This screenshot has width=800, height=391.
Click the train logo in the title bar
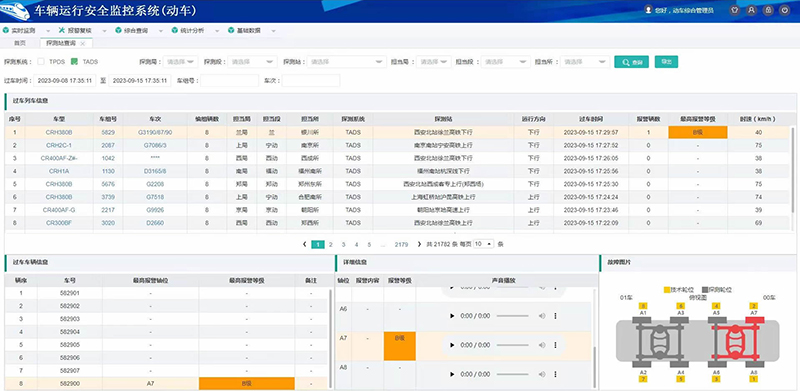point(14,10)
